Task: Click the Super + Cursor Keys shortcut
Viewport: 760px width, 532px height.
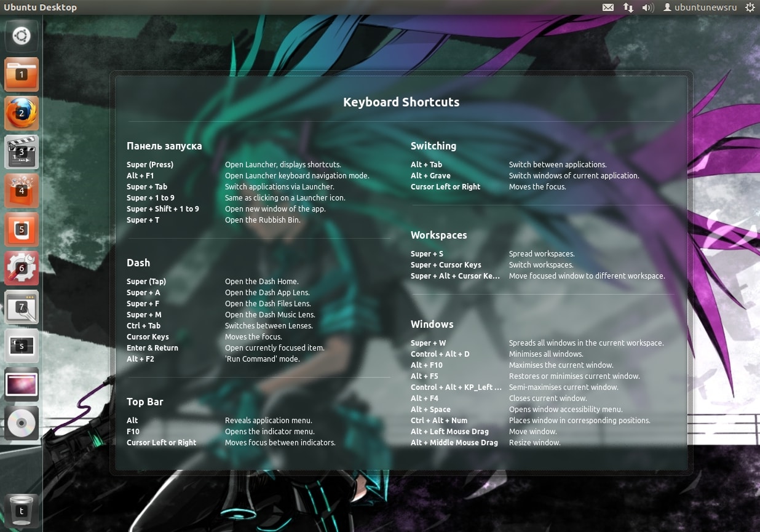Action: tap(446, 265)
